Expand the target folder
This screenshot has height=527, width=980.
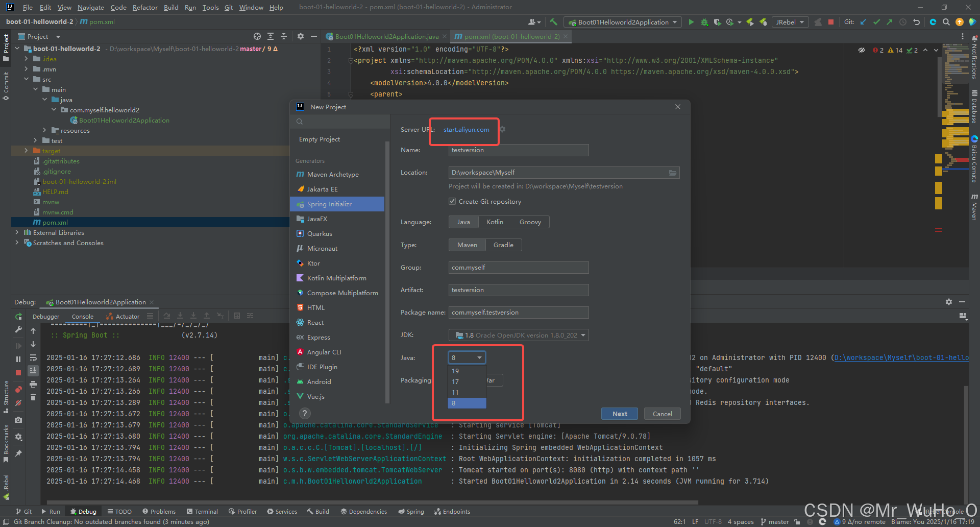point(26,151)
